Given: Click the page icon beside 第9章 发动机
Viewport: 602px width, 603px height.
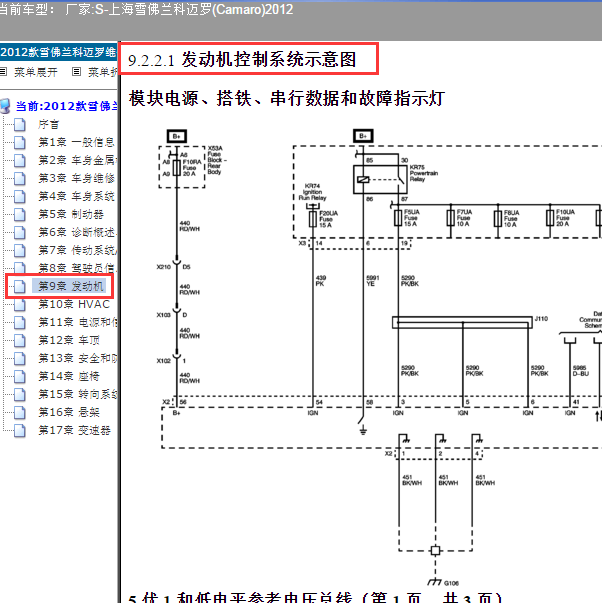Looking at the screenshot, I should point(20,287).
